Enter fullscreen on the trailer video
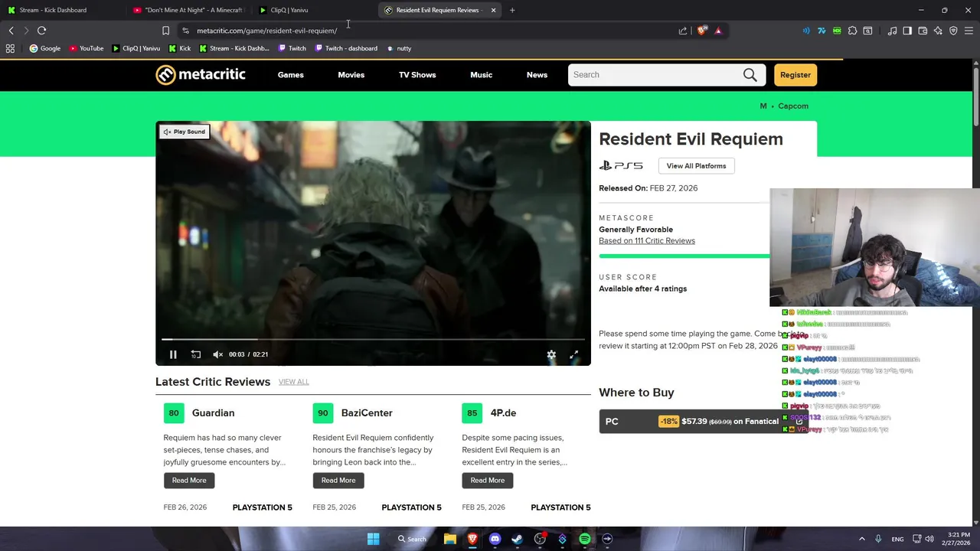The image size is (980, 551). point(574,354)
